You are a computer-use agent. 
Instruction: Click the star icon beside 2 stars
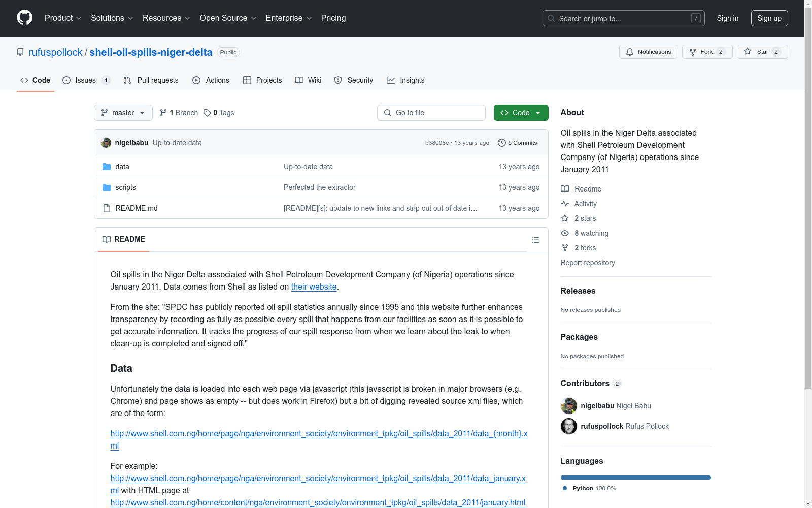[565, 218]
